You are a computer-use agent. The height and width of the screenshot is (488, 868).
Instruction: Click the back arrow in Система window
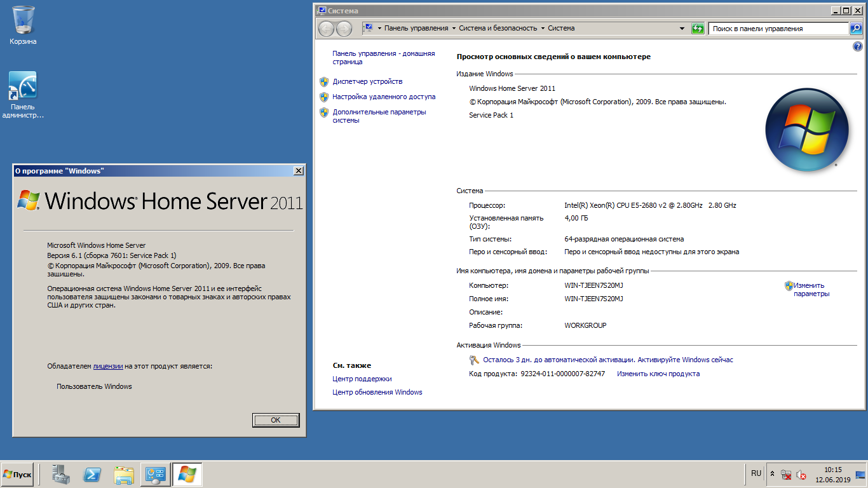coord(326,29)
